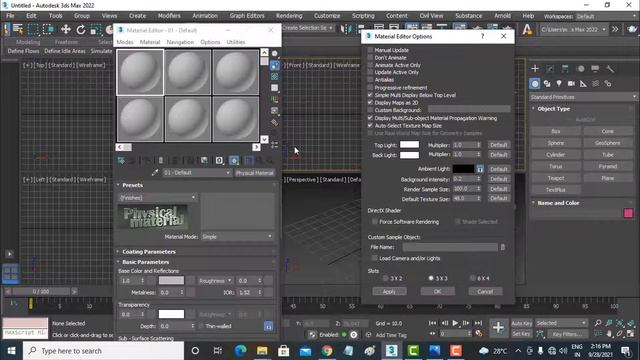Click Default button beside Ambient Light
The width and height of the screenshot is (640, 360).
[x=499, y=169]
